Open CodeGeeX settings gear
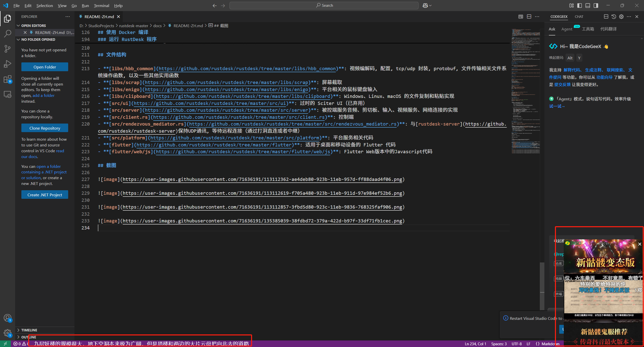This screenshot has width=644, height=347. 621,17
